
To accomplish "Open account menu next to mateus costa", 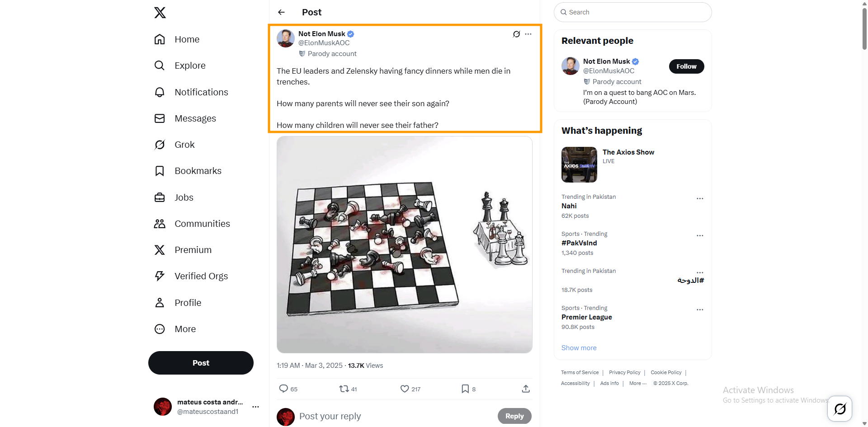I will pyautogui.click(x=255, y=407).
